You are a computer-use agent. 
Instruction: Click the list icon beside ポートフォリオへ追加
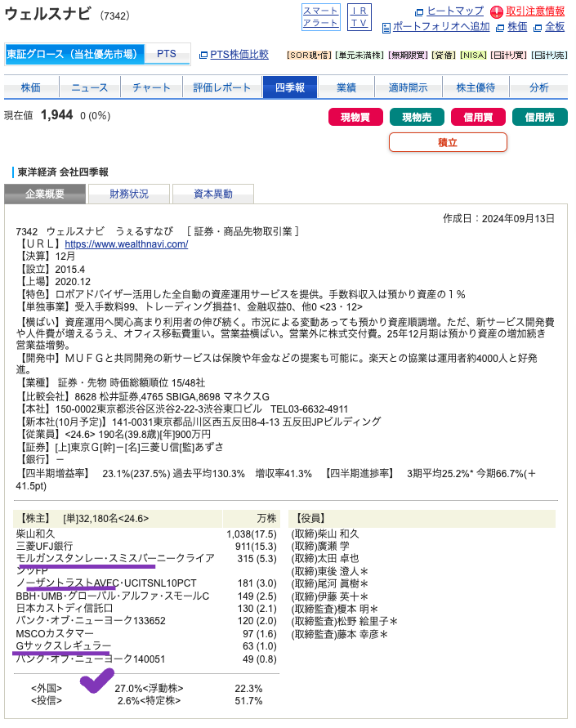coord(386,28)
